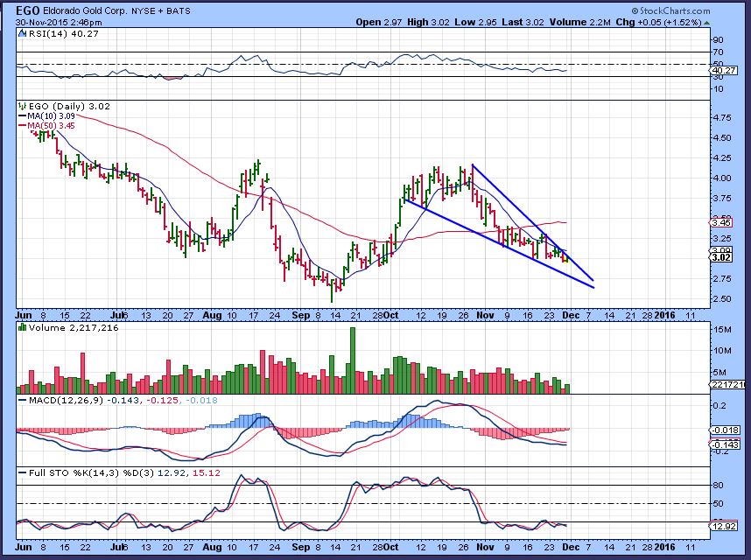Click the -0.125 MACD signal value in legend
This screenshot has height=560, width=751.
pyautogui.click(x=162, y=400)
